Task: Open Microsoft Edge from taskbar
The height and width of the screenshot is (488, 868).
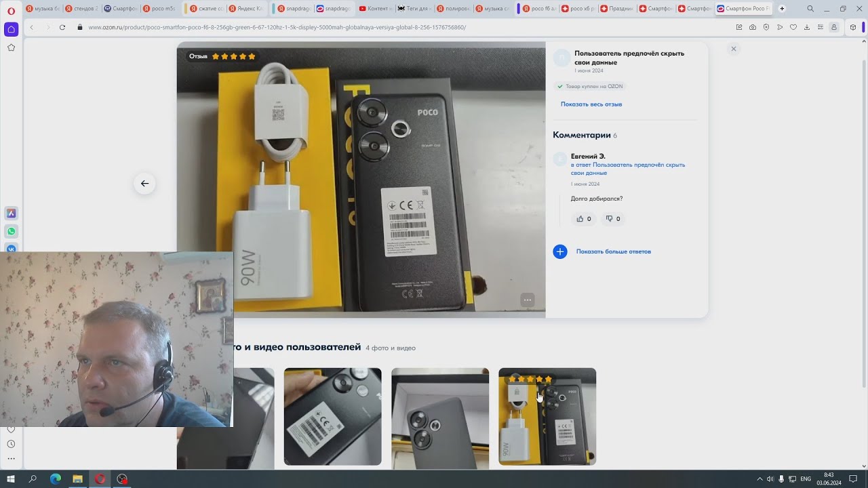Action: tap(56, 479)
